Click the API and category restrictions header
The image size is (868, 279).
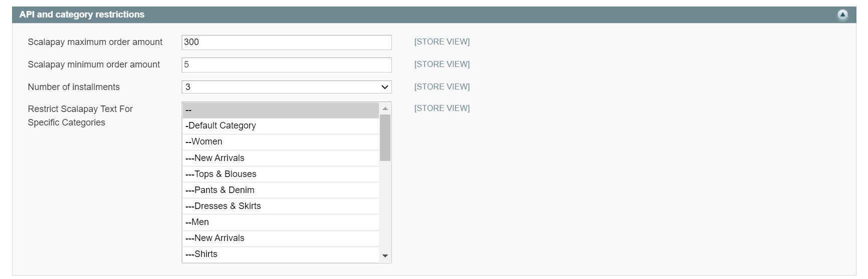[x=434, y=15]
